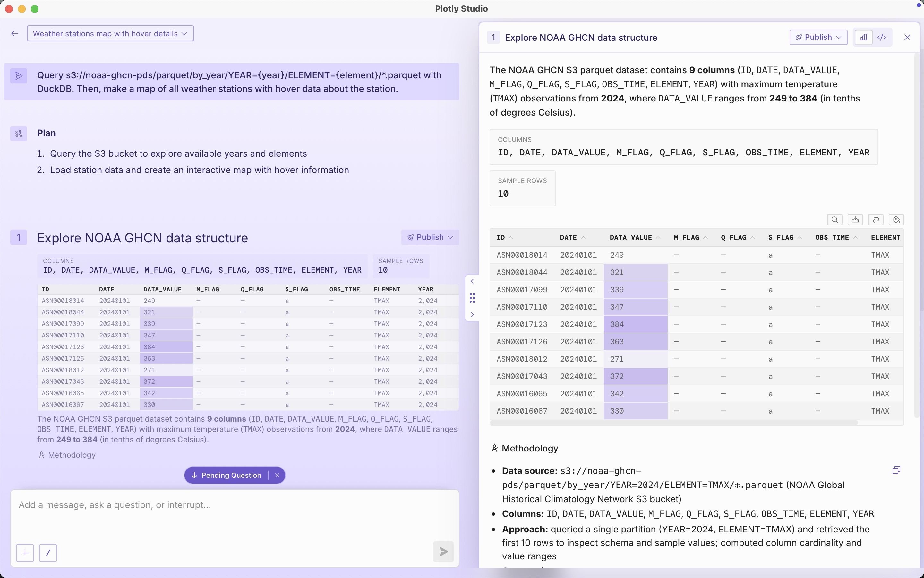The image size is (924, 578).
Task: Click ASN00016067 in the right table
Action: pyautogui.click(x=522, y=411)
